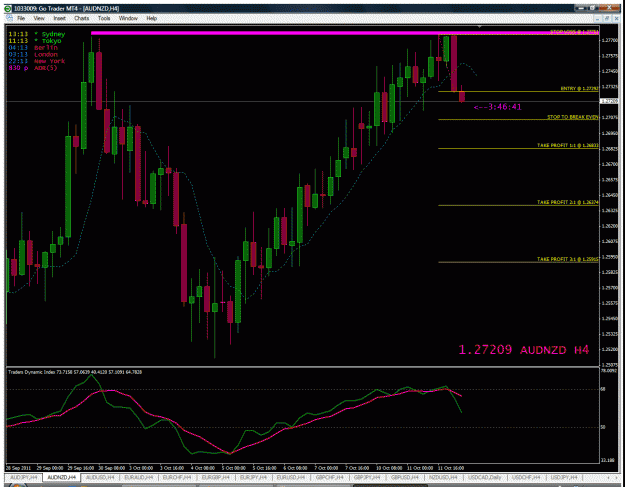Open the View menu
Viewport: 625px width, 487px height.
tap(39, 18)
